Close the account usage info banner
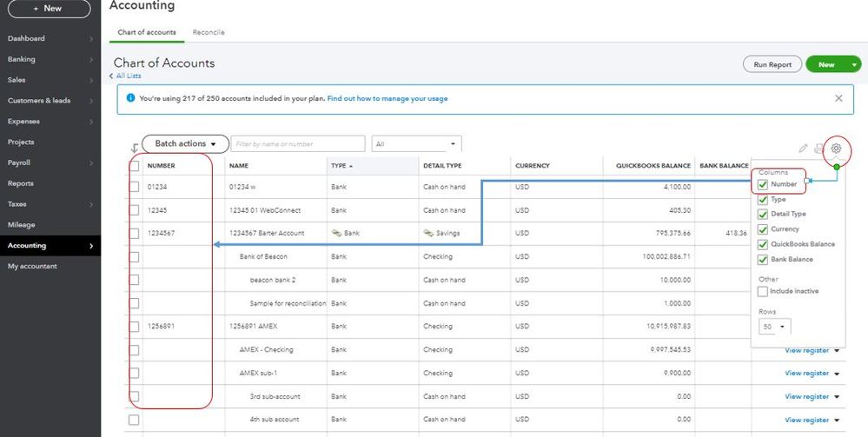 click(x=838, y=98)
